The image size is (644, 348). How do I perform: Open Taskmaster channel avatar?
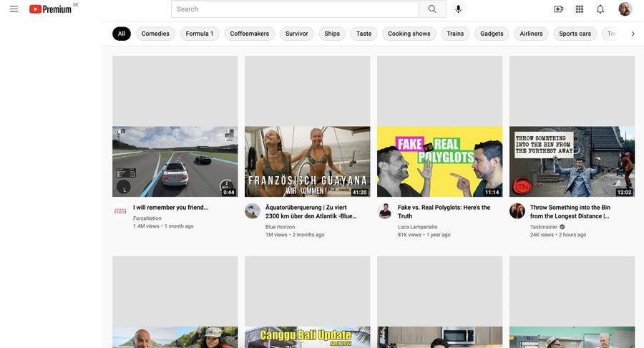(517, 211)
